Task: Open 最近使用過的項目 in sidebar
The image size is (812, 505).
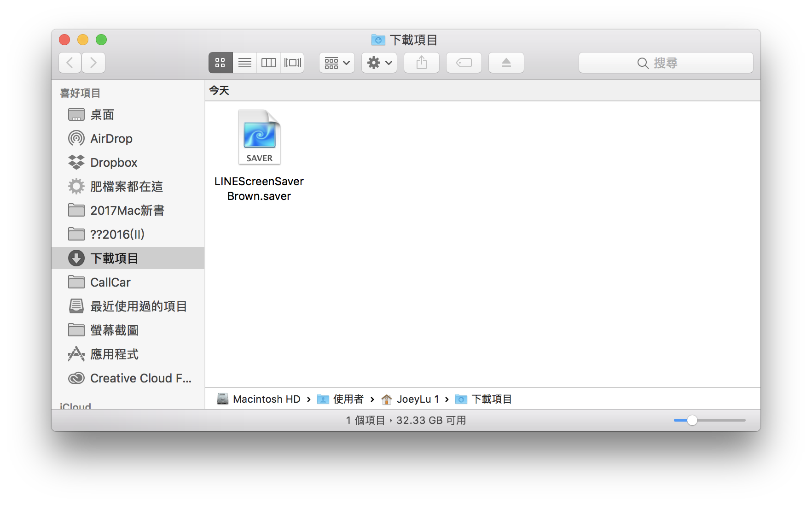Action: tap(128, 306)
